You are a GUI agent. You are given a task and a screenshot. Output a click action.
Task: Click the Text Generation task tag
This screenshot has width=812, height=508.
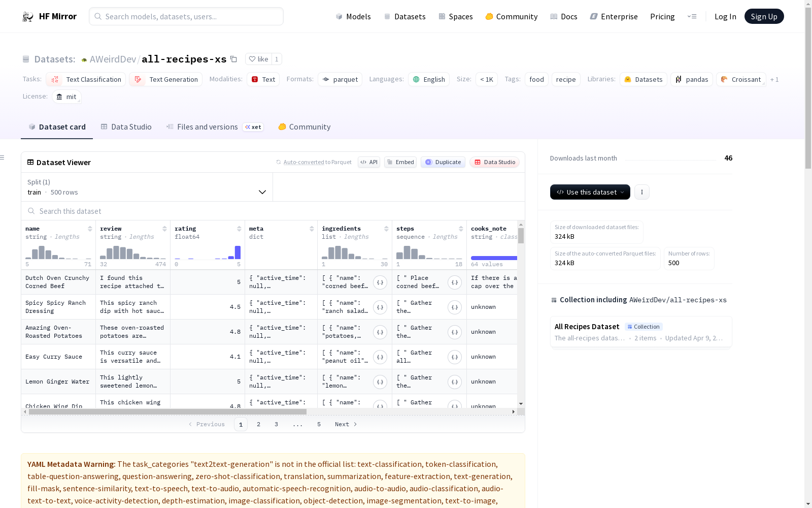[x=165, y=79]
